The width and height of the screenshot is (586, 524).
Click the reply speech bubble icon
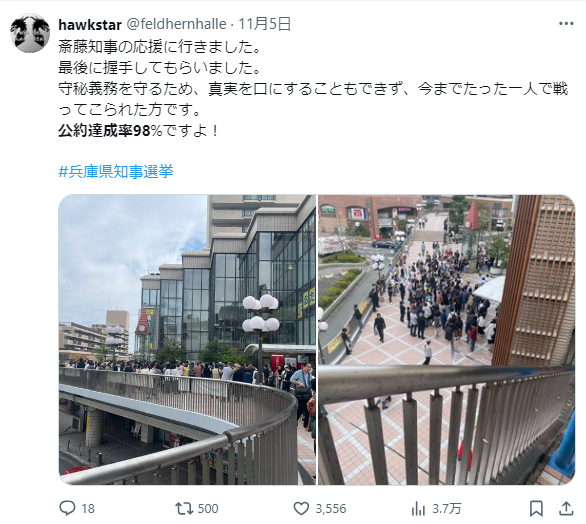[x=67, y=508]
